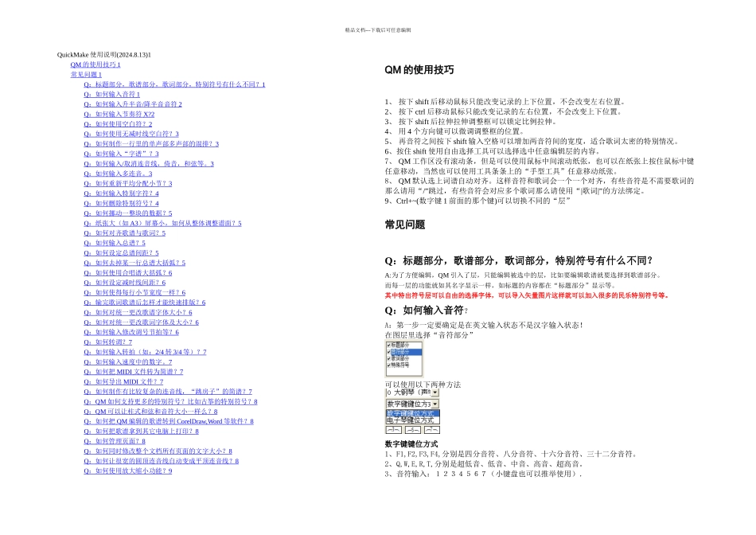The image size is (756, 535).
Task: Open '如何输入/取消连音线，倚音，和弦等' link
Action: [x=149, y=163]
